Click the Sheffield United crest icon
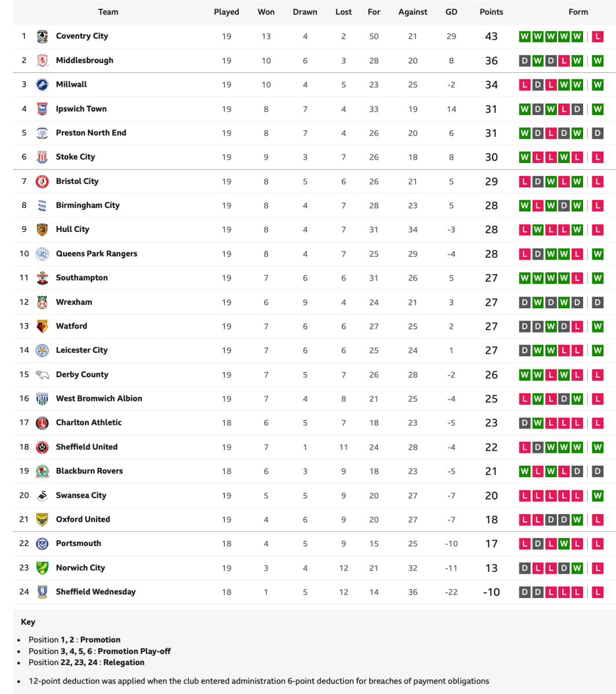This screenshot has width=616, height=694. (x=42, y=447)
